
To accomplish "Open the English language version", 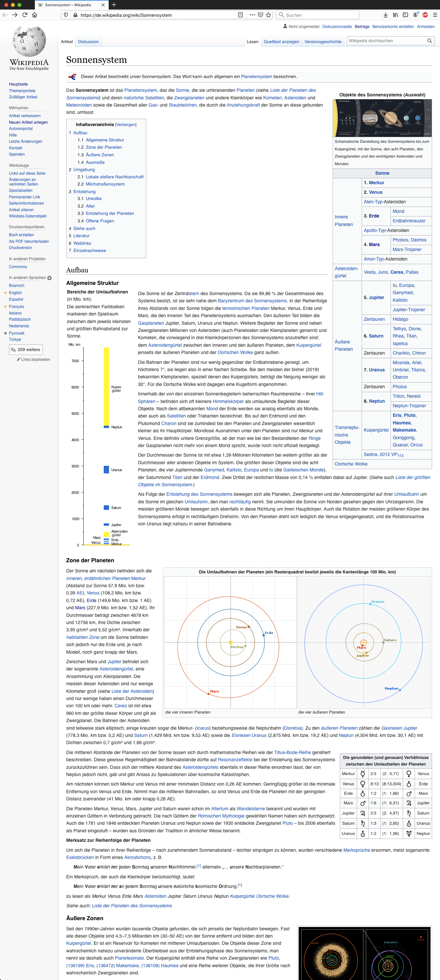I will coord(15,292).
